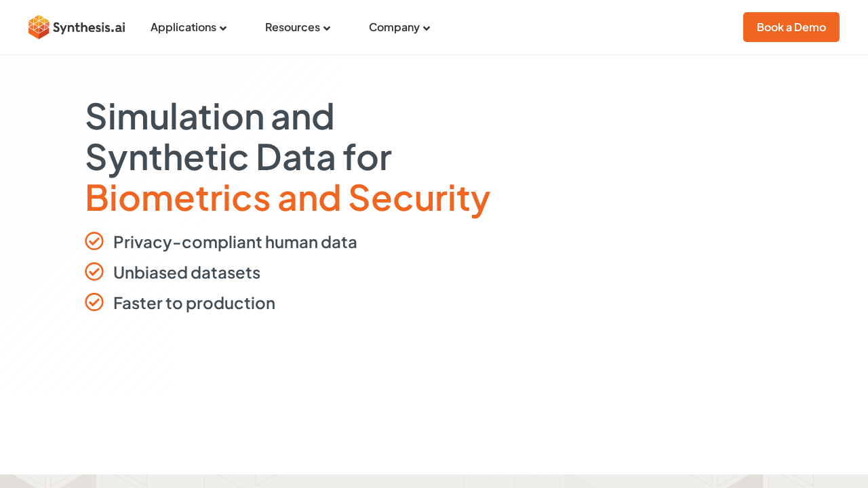Open the Company menu label

click(394, 27)
